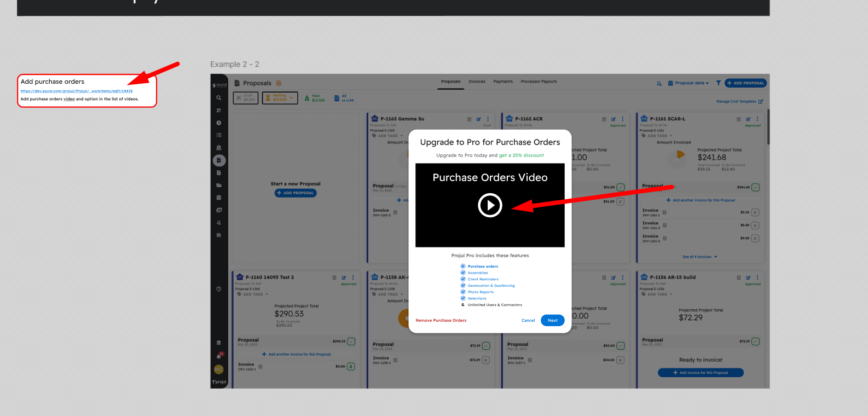
Task: Open the folder files sidebar icon
Action: (x=219, y=185)
